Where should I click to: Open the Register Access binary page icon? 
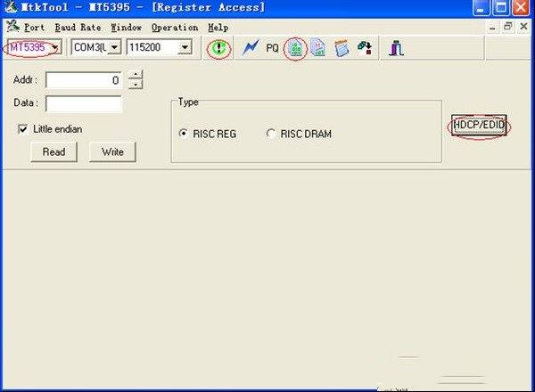pos(296,48)
